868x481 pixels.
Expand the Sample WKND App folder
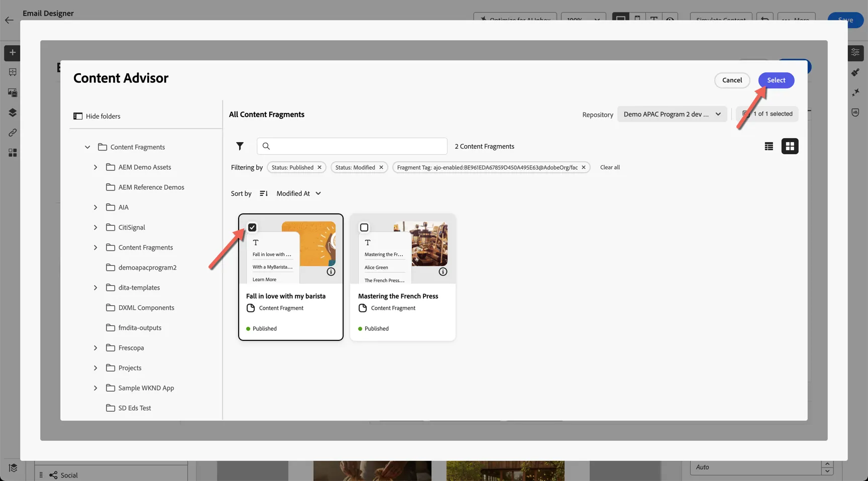click(x=95, y=388)
